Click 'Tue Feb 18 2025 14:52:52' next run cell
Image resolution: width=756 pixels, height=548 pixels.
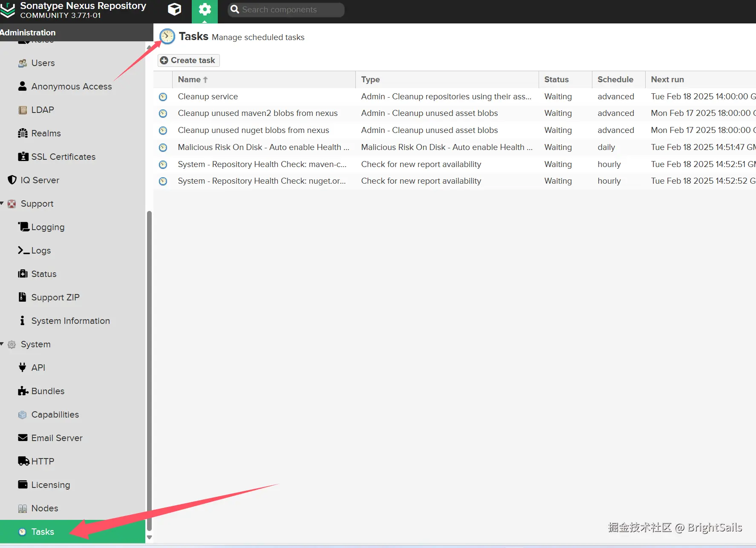(703, 181)
